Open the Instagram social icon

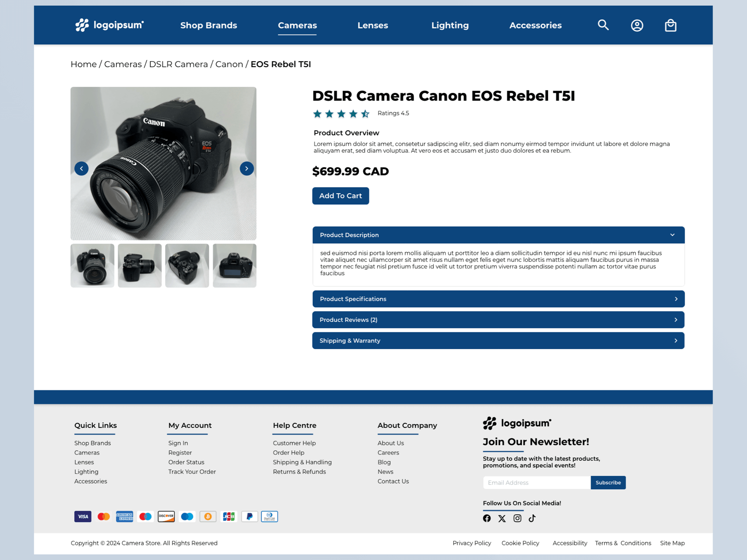(x=517, y=518)
